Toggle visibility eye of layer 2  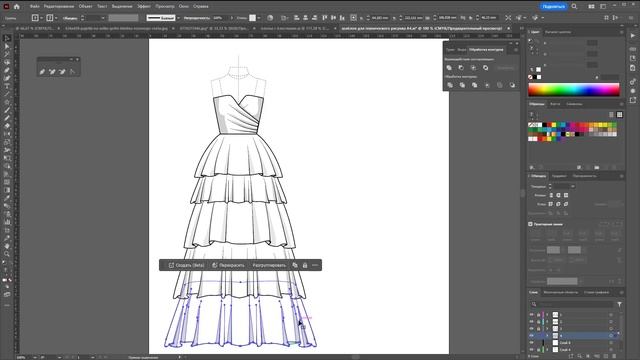click(x=531, y=322)
